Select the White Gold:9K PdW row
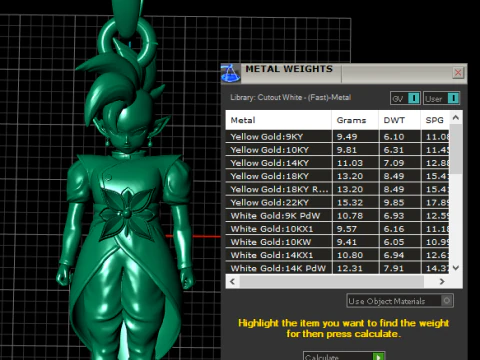Viewport: 480px width, 360px height. (x=337, y=215)
